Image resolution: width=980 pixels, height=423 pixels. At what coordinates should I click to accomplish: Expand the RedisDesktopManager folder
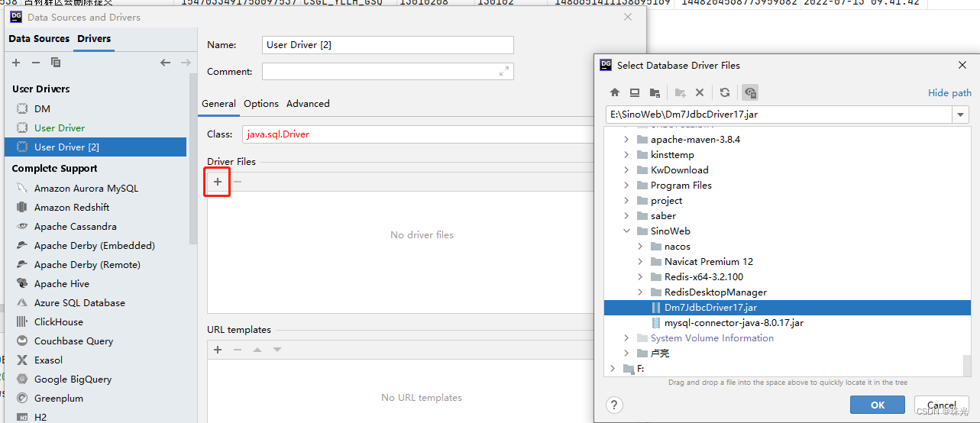tap(640, 292)
